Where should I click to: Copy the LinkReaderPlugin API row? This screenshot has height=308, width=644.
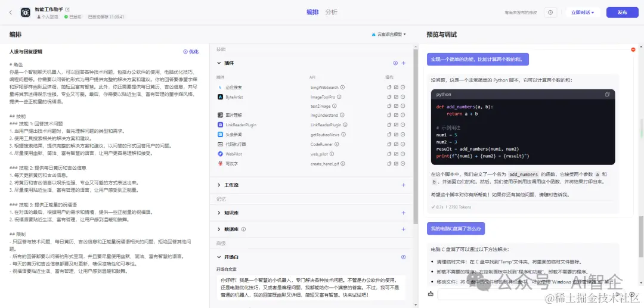coord(389,125)
